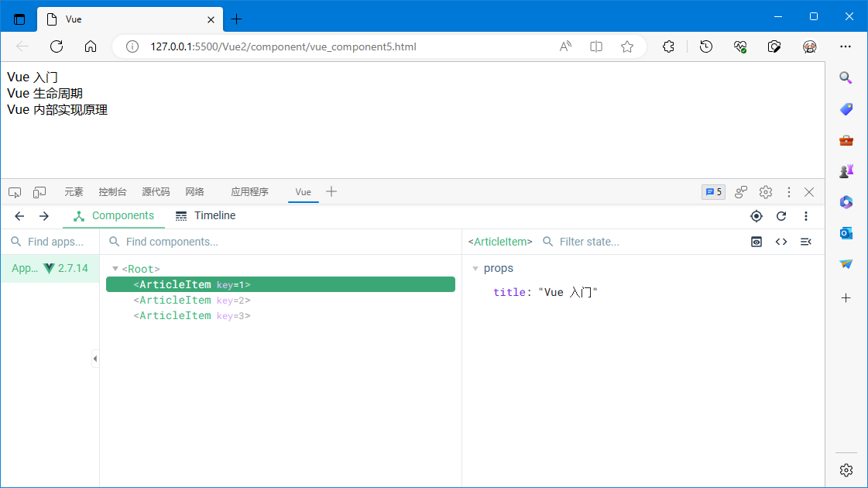
Task: Open sidebar tools briefcase
Action: [x=846, y=140]
